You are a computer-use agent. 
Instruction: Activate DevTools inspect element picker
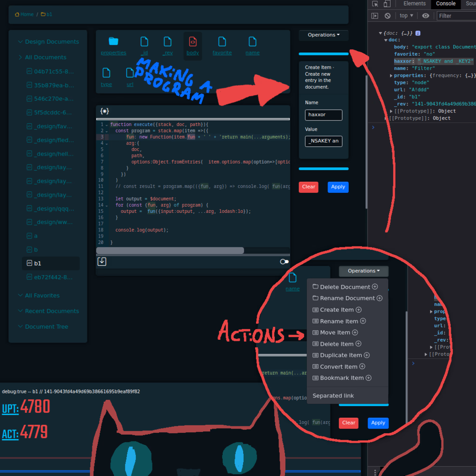pyautogui.click(x=375, y=4)
